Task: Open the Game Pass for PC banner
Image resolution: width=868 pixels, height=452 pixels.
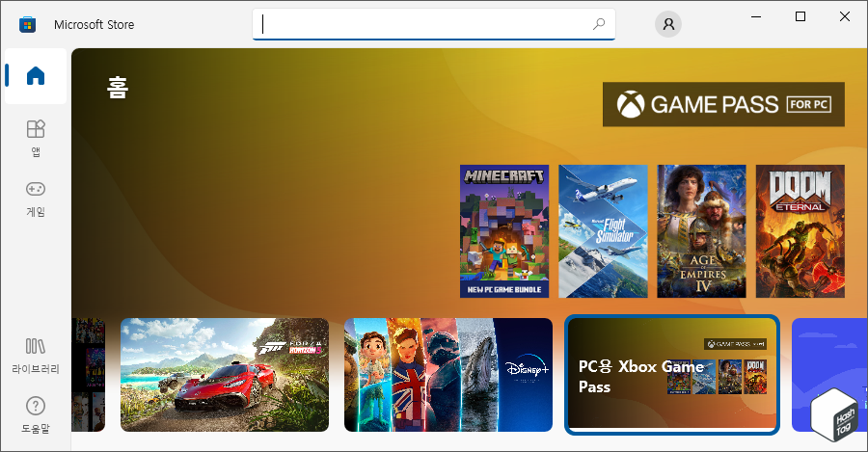Action: click(723, 104)
